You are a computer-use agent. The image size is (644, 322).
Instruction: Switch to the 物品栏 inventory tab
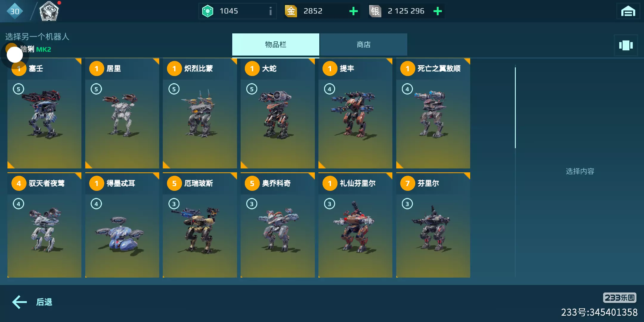point(276,45)
